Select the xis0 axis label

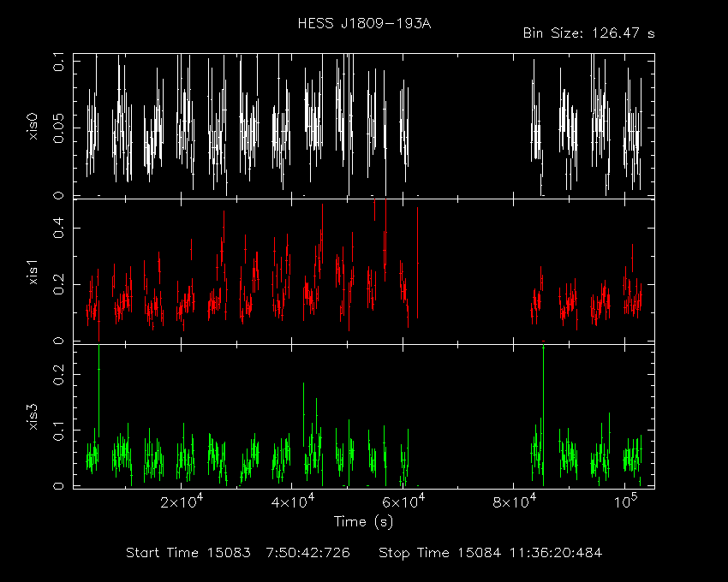pyautogui.click(x=33, y=126)
